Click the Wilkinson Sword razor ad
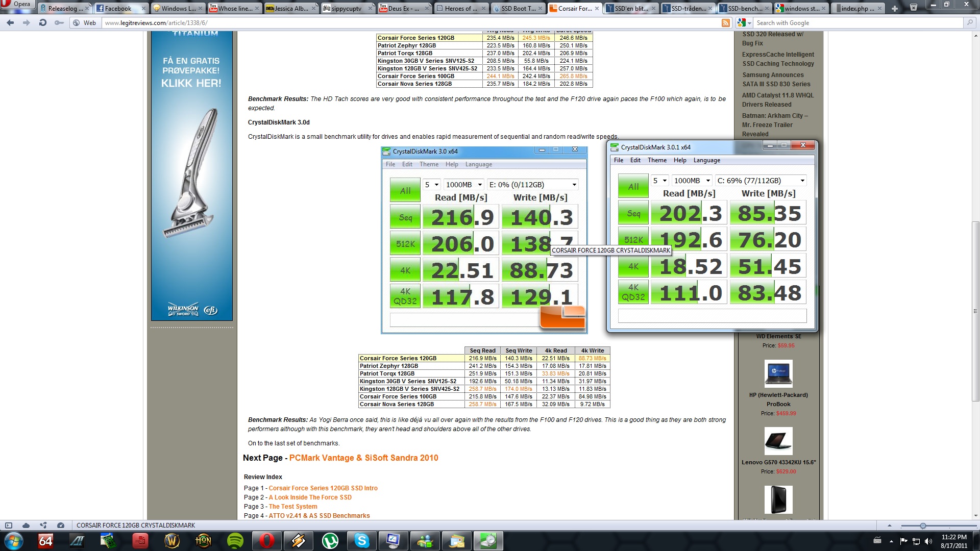The width and height of the screenshot is (980, 551). (191, 176)
